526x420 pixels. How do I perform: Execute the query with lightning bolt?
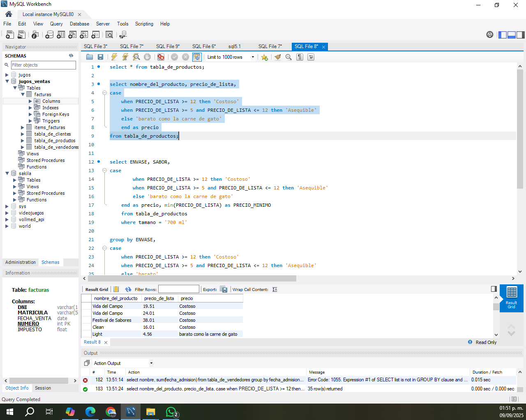coord(114,57)
